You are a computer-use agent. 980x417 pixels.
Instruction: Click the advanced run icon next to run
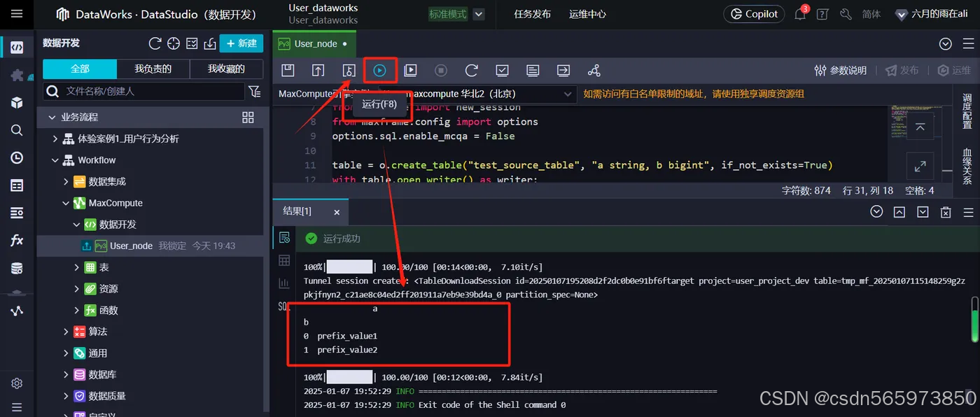point(411,70)
